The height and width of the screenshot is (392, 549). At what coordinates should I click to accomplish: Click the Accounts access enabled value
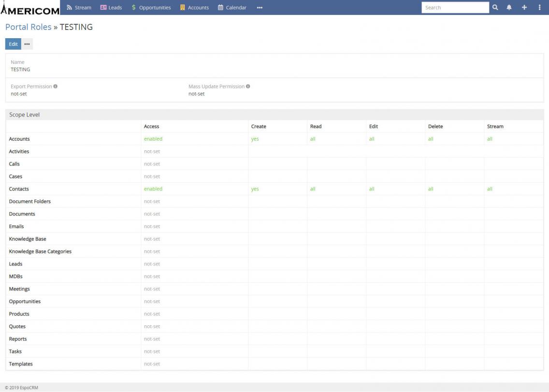coord(153,139)
